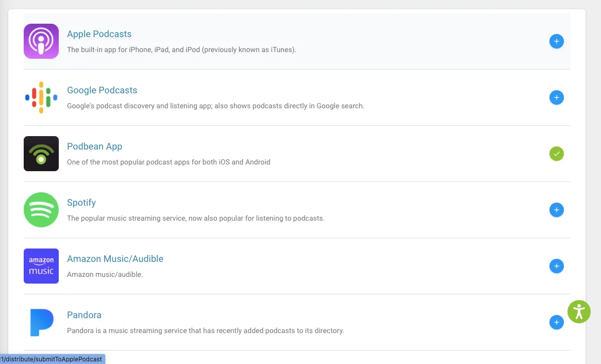This screenshot has width=601, height=364.
Task: Open the Spotify title link
Action: point(81,203)
